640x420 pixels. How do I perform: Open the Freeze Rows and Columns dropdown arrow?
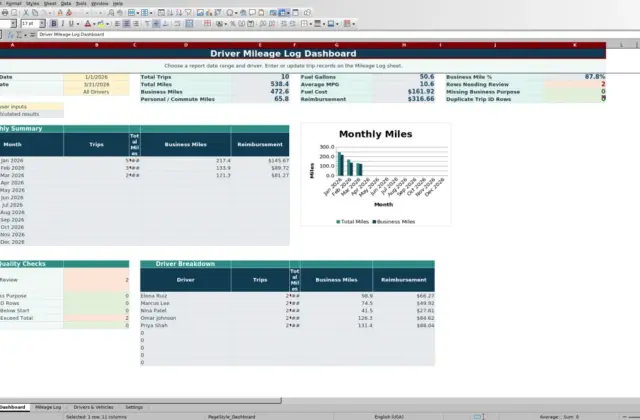click(x=289, y=13)
